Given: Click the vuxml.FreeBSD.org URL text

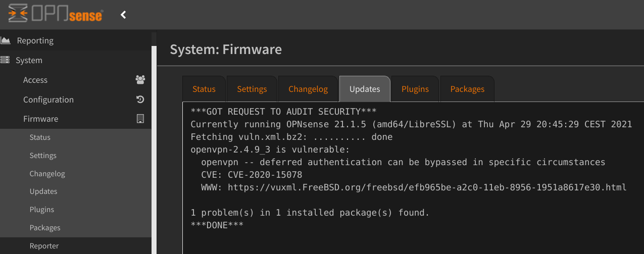Looking at the screenshot, I should [x=427, y=187].
